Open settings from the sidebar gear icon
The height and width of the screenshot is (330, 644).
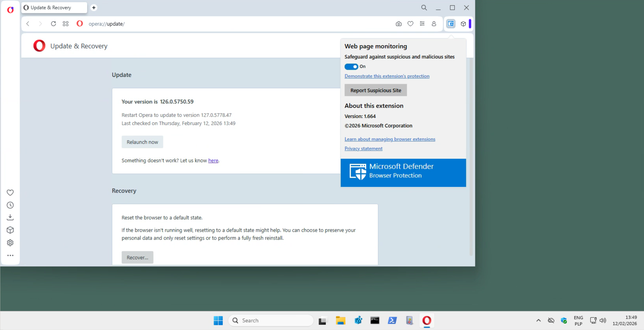(10, 243)
